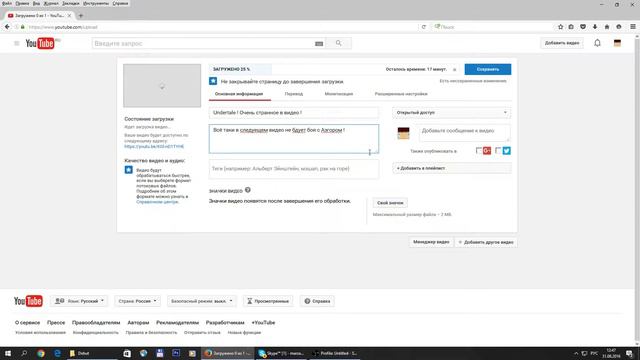Open the language dropdown 'Язык: Русский'

pyautogui.click(x=80, y=301)
